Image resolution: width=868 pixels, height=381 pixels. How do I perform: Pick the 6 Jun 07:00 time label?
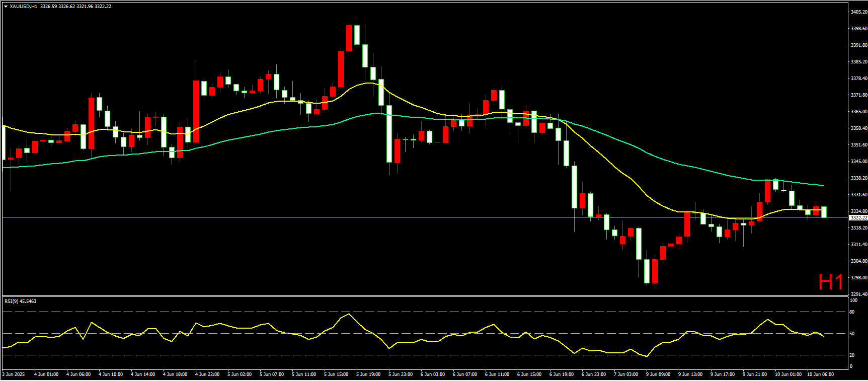pos(465,374)
